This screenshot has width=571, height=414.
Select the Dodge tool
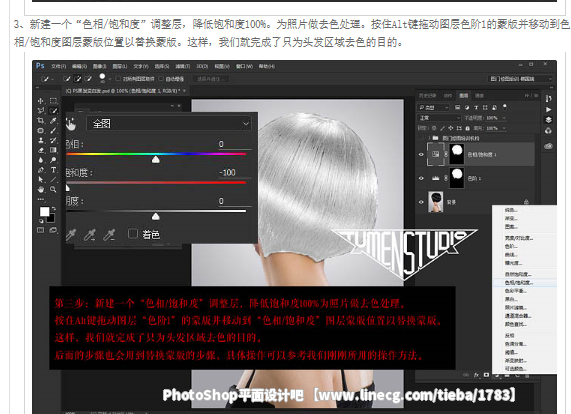[54, 160]
